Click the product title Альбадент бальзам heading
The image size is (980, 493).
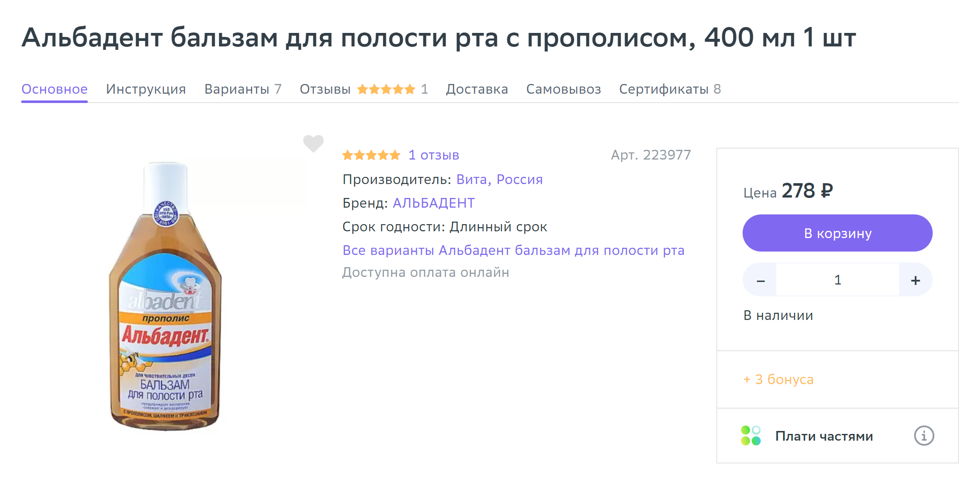tap(438, 38)
